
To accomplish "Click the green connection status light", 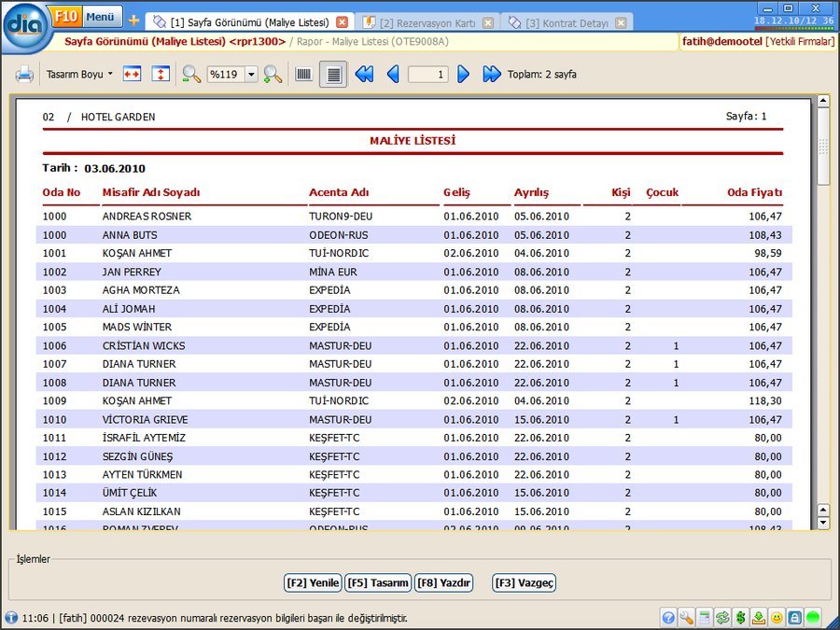I will click(813, 618).
